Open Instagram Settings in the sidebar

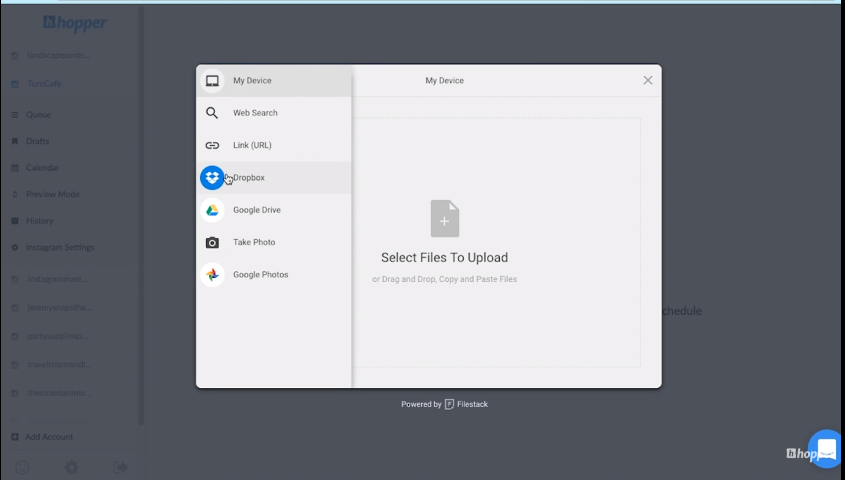coord(59,247)
